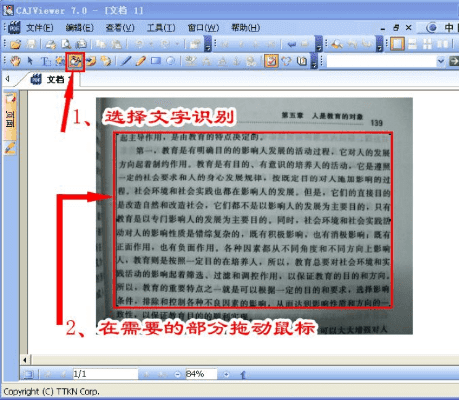This screenshot has height=400, width=459.
Task: Open the 工具(T) menu
Action: coord(161,28)
